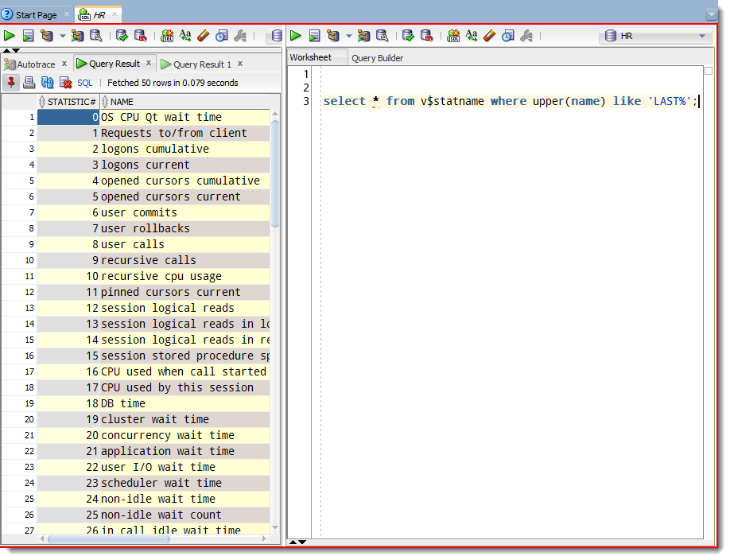The height and width of the screenshot is (560, 730).
Task: Open Explain Plan dropdown arrow above Query Builder tab
Action: coord(349,36)
